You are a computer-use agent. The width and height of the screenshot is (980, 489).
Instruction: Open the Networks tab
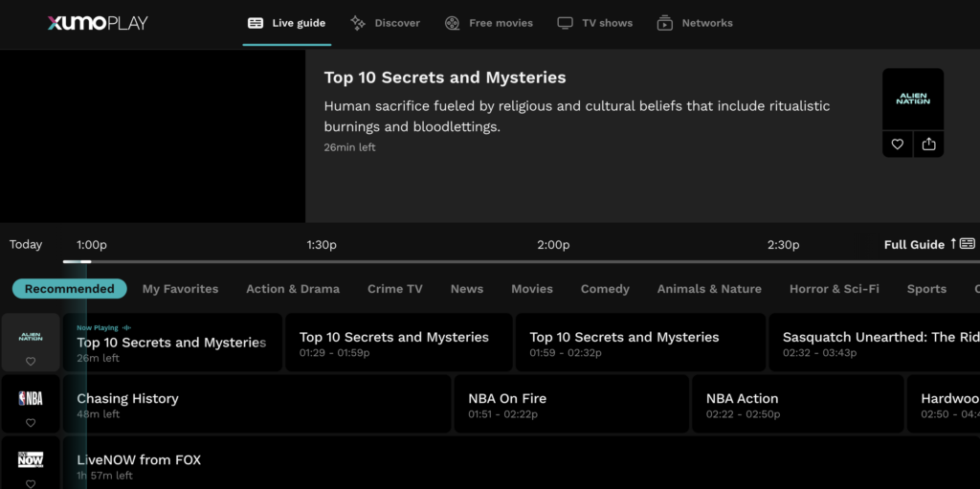pyautogui.click(x=695, y=23)
